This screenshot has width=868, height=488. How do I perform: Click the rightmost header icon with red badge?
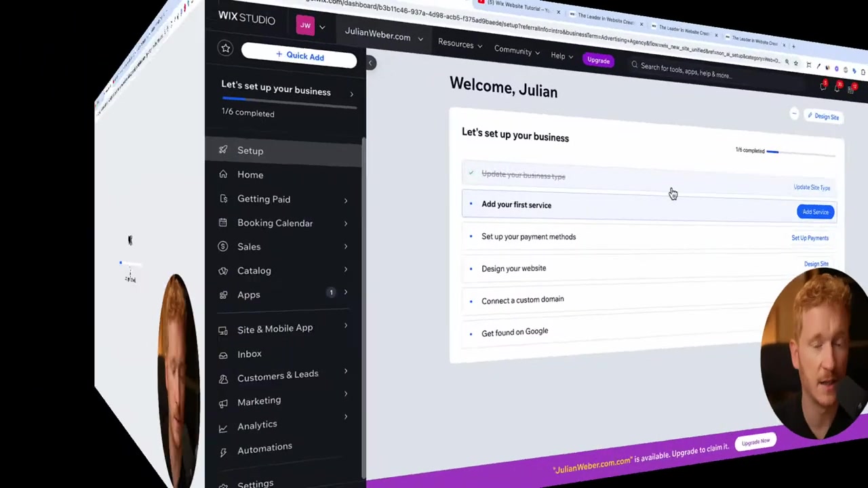pyautogui.click(x=853, y=88)
